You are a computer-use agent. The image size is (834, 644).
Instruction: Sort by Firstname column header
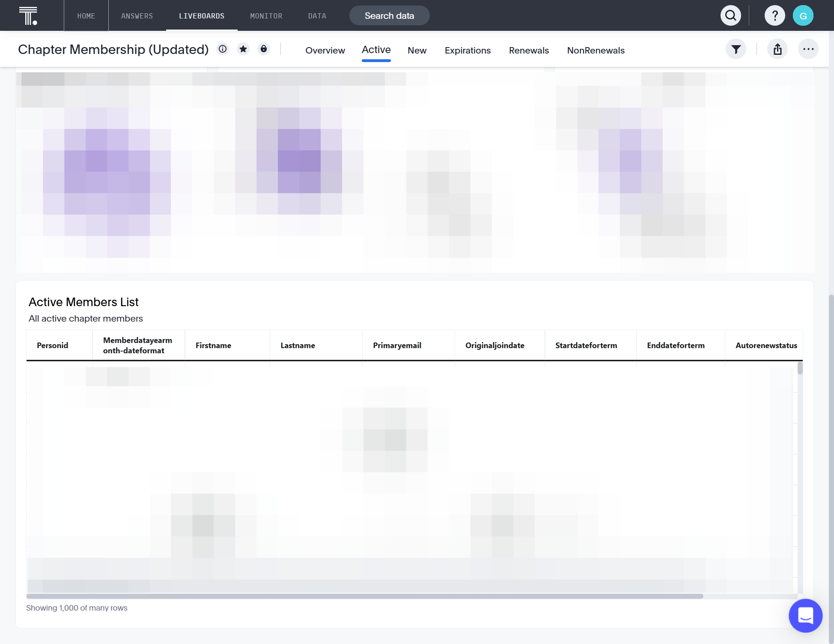pyautogui.click(x=227, y=346)
